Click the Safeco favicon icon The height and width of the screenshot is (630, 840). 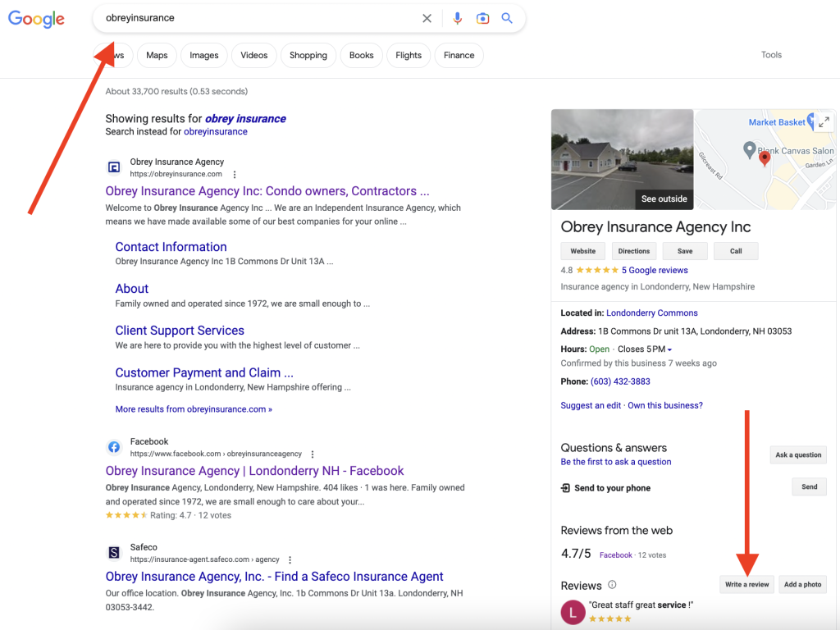[x=114, y=553]
